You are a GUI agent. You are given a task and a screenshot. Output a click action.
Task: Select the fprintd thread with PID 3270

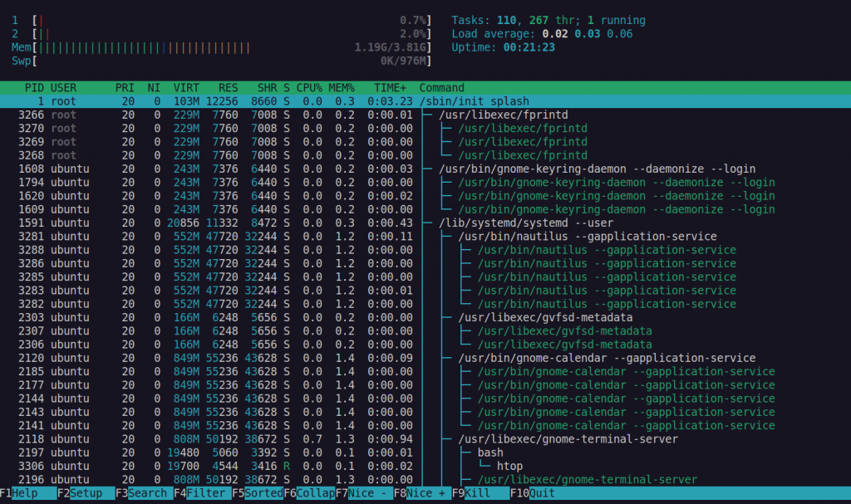[x=425, y=129]
